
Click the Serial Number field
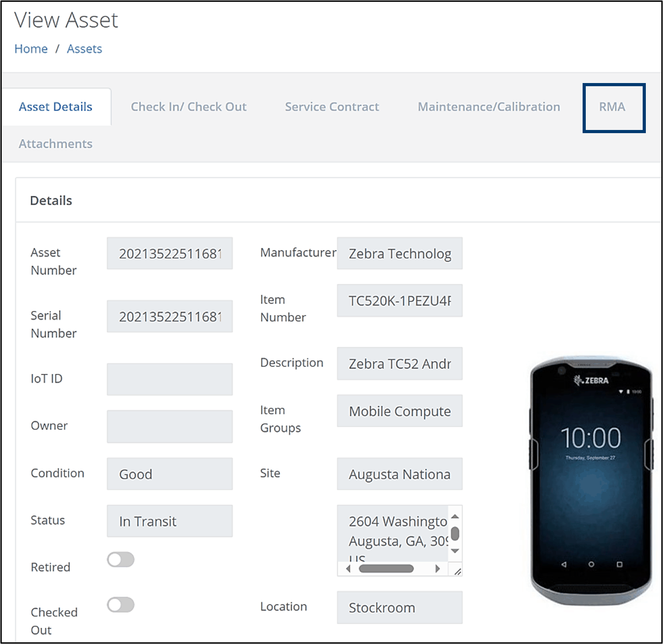[170, 316]
